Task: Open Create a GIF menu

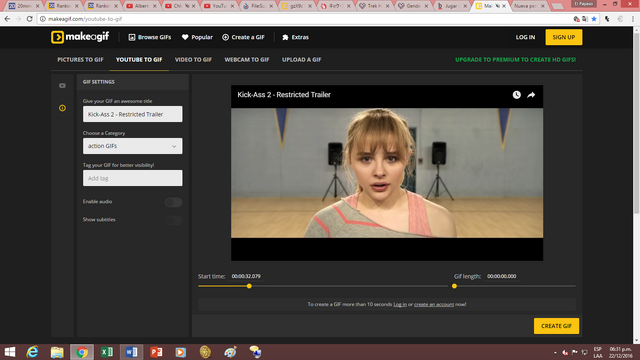Action: click(243, 37)
